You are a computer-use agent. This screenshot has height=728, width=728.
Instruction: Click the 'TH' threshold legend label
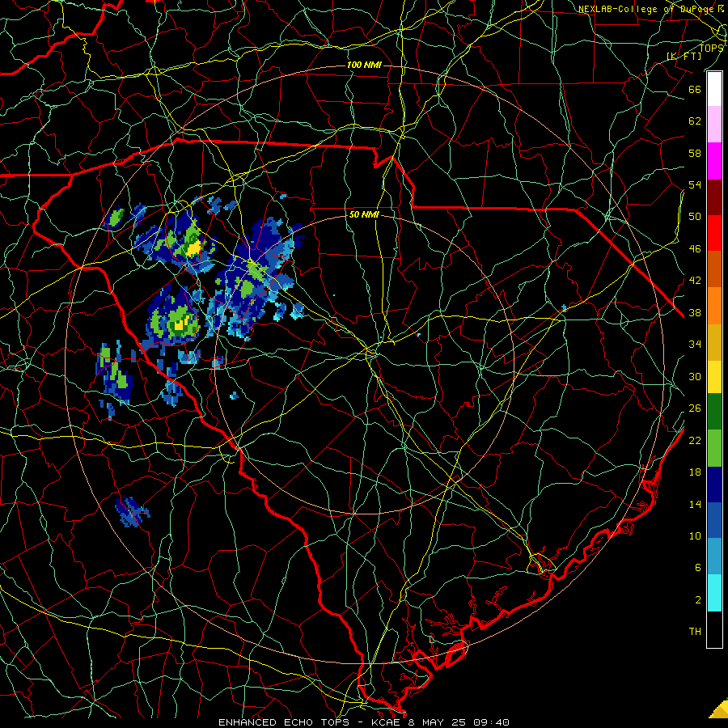[x=695, y=632]
